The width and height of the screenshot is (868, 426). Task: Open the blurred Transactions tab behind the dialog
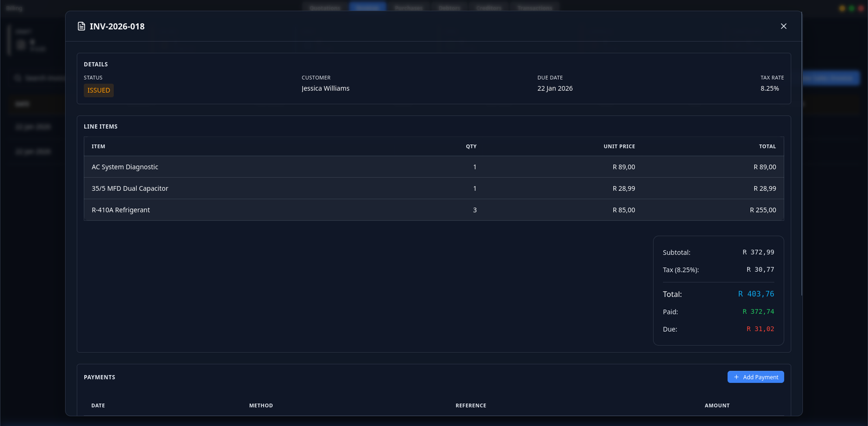click(535, 8)
